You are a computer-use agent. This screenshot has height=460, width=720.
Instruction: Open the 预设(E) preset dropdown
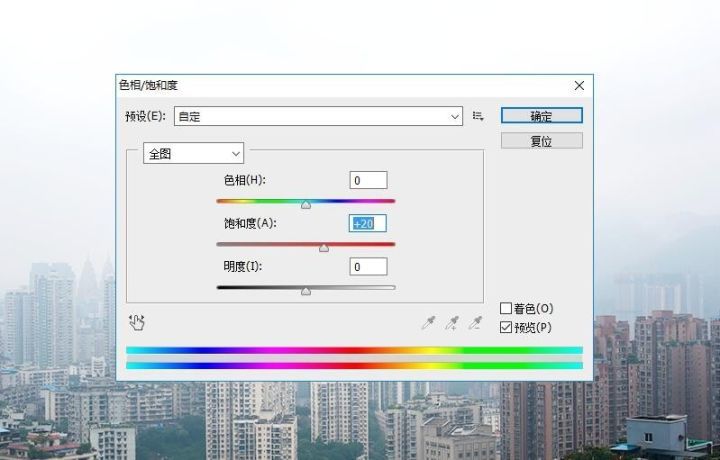(318, 116)
